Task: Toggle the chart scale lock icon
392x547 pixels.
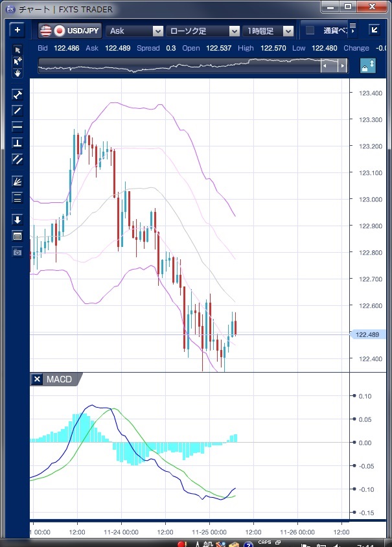Action: pyautogui.click(x=367, y=66)
